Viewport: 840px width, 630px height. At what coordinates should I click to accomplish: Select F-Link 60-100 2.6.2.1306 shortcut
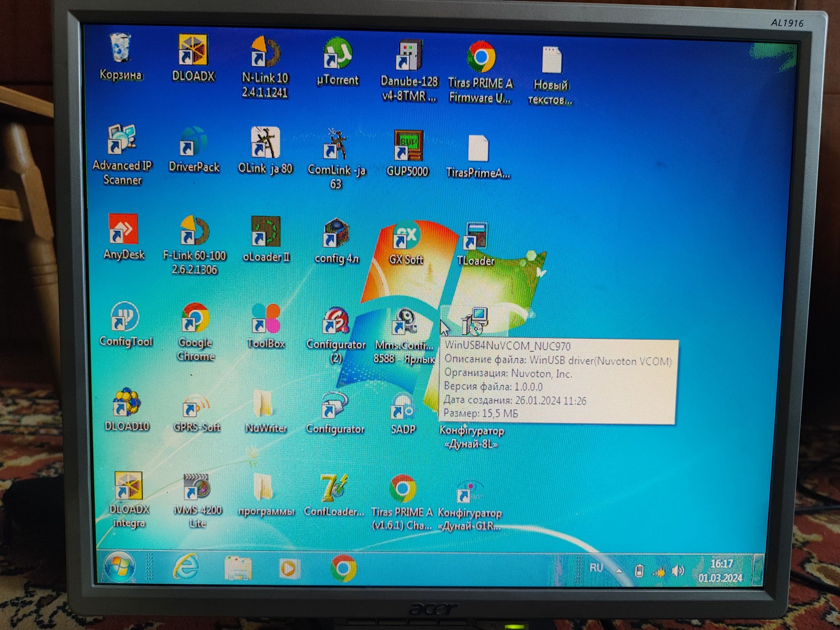point(194,245)
